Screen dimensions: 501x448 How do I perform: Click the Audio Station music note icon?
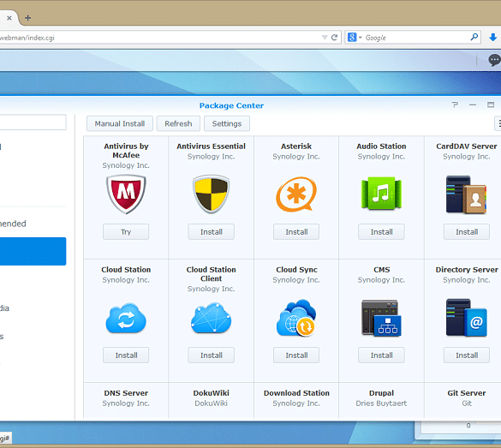381,194
